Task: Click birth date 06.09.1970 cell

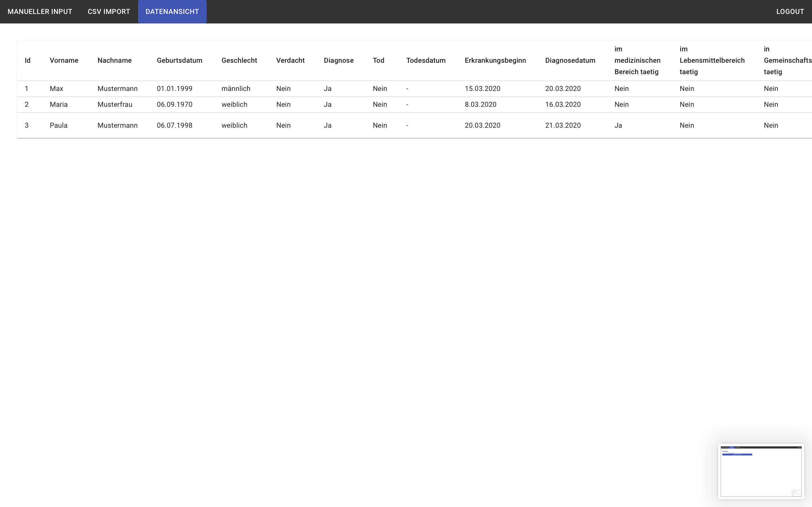Action: 174,104
